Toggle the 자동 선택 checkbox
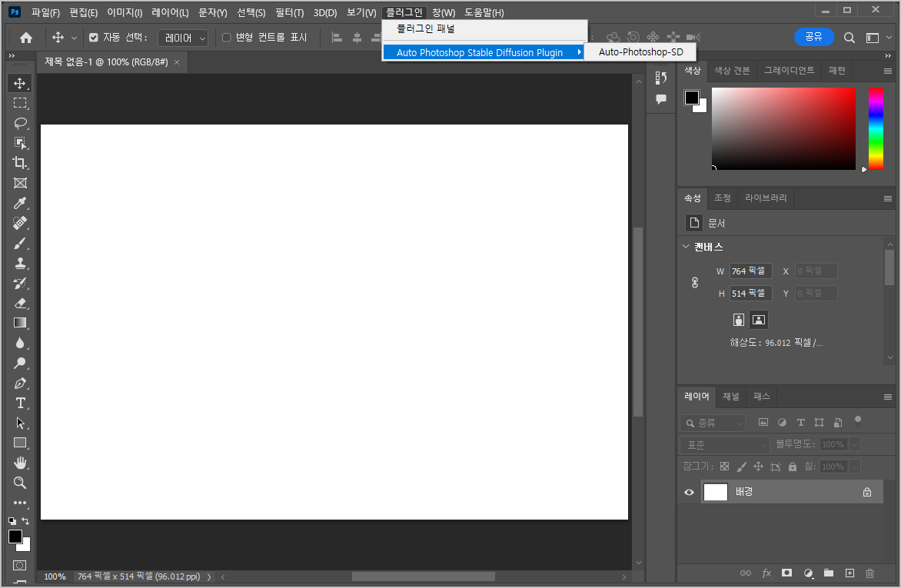 pyautogui.click(x=94, y=38)
